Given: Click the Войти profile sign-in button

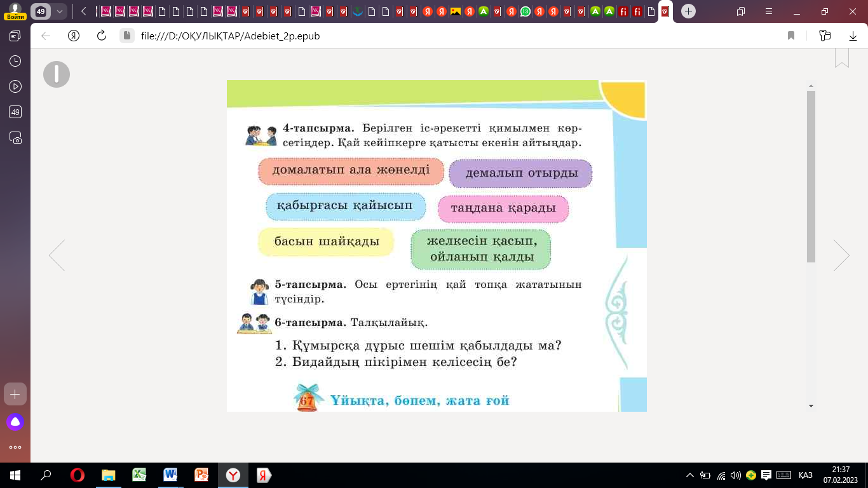Looking at the screenshot, I should (x=15, y=11).
